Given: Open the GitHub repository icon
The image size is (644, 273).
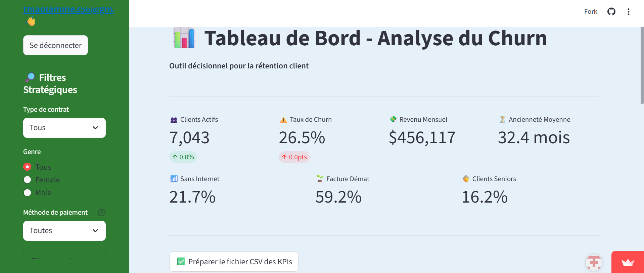Looking at the screenshot, I should (x=611, y=12).
